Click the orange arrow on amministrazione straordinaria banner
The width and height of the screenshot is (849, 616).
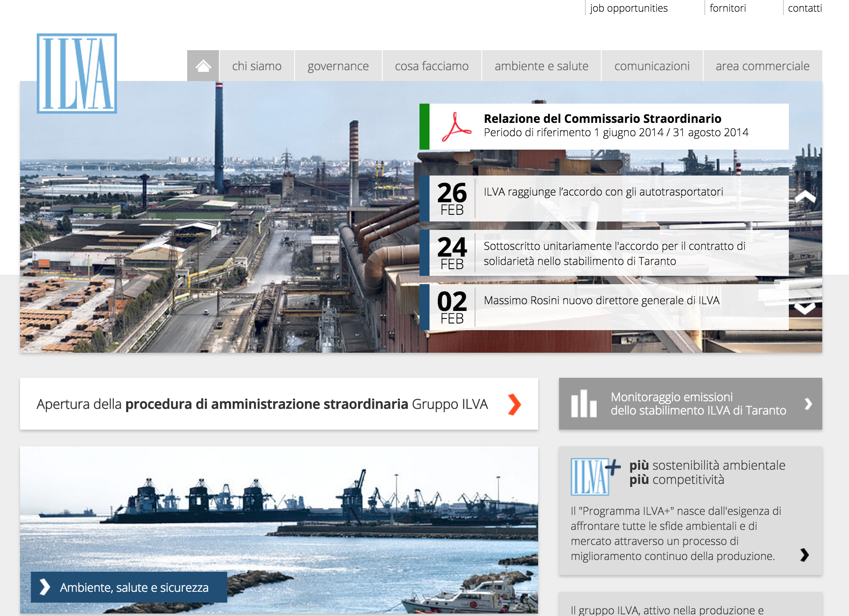pyautogui.click(x=514, y=404)
